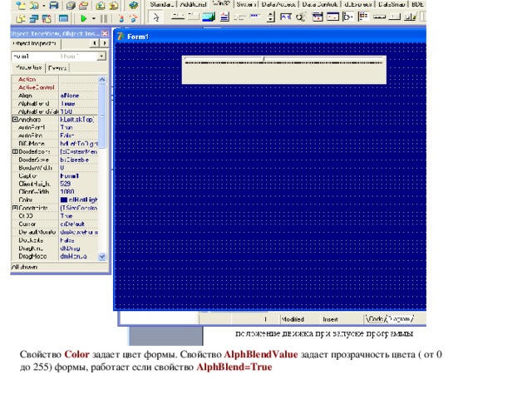Viewport: 532px width, 399px height.
Task: Expand the Anchors property
Action: pyautogui.click(x=15, y=120)
